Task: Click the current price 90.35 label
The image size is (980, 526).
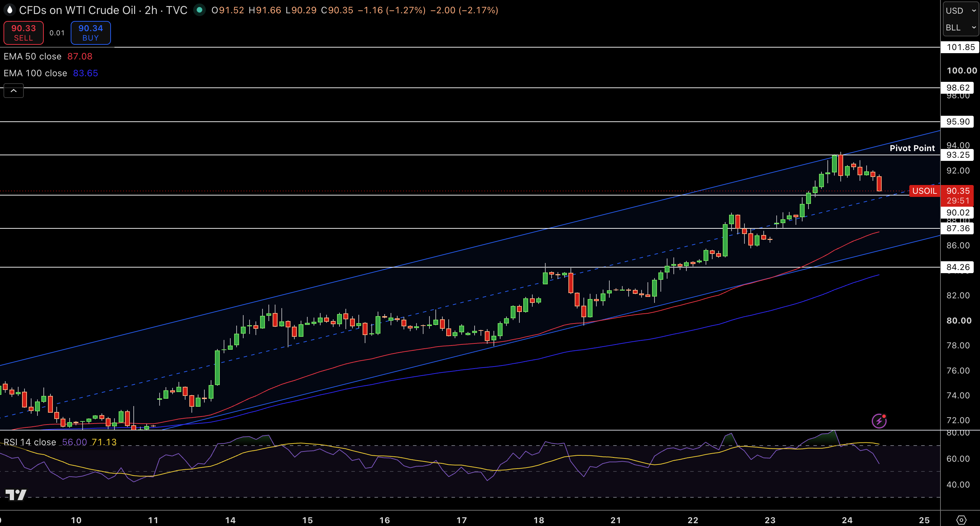Action: click(x=958, y=191)
